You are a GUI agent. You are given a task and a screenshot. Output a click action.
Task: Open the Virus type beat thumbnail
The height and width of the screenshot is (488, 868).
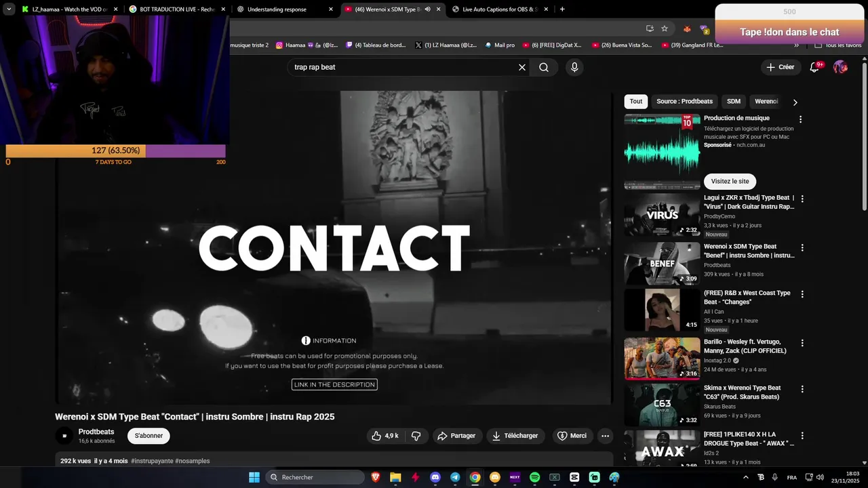pos(662,215)
